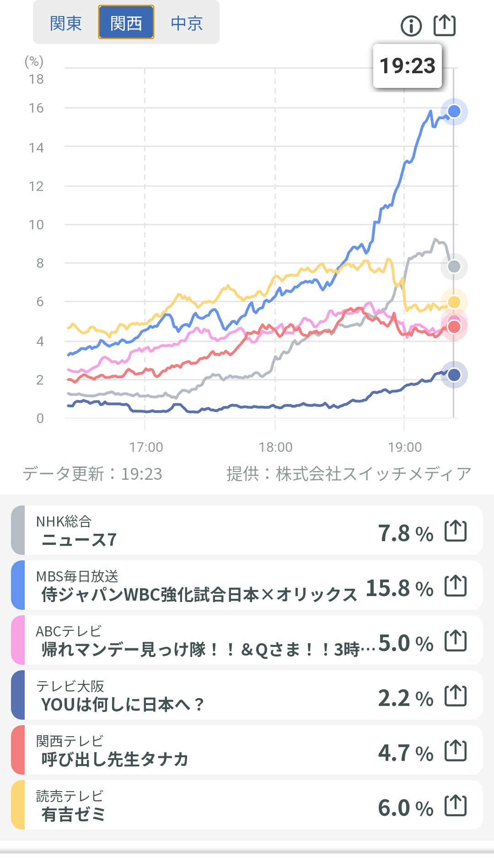This screenshot has width=494, height=868.
Task: Click the gray NHK data point on chart
Action: [x=454, y=266]
